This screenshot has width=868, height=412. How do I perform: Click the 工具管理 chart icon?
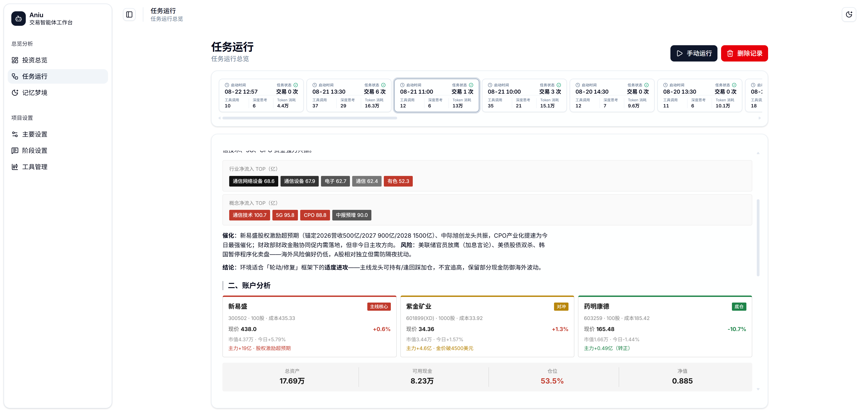15,167
